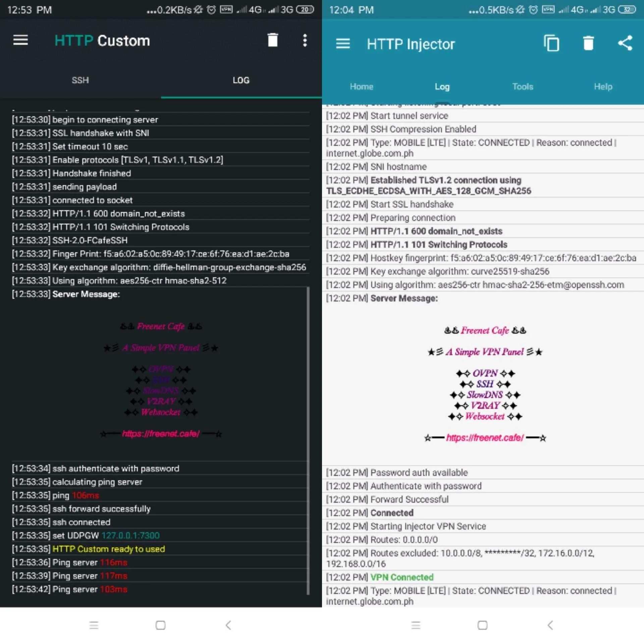Select 'VPN Connected' log entry
Screen dimensions: 644x644
pyautogui.click(x=483, y=577)
